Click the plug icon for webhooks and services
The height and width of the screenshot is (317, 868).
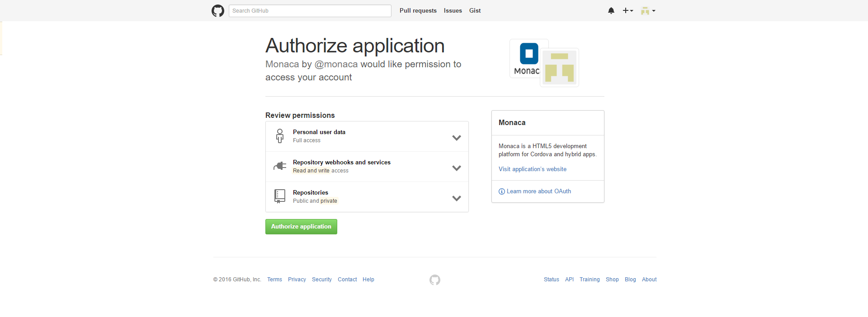click(280, 166)
